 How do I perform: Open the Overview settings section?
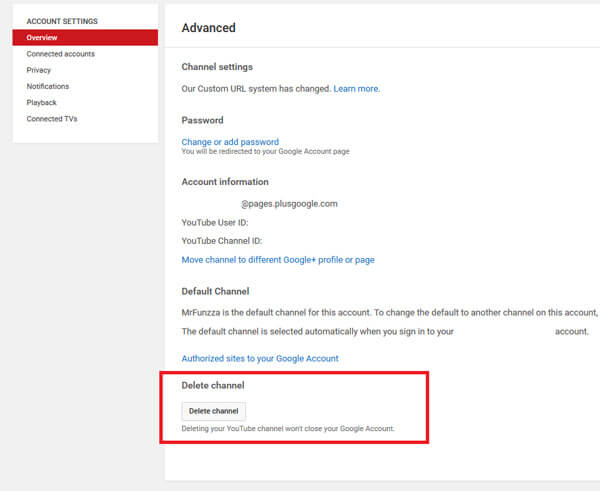(85, 38)
